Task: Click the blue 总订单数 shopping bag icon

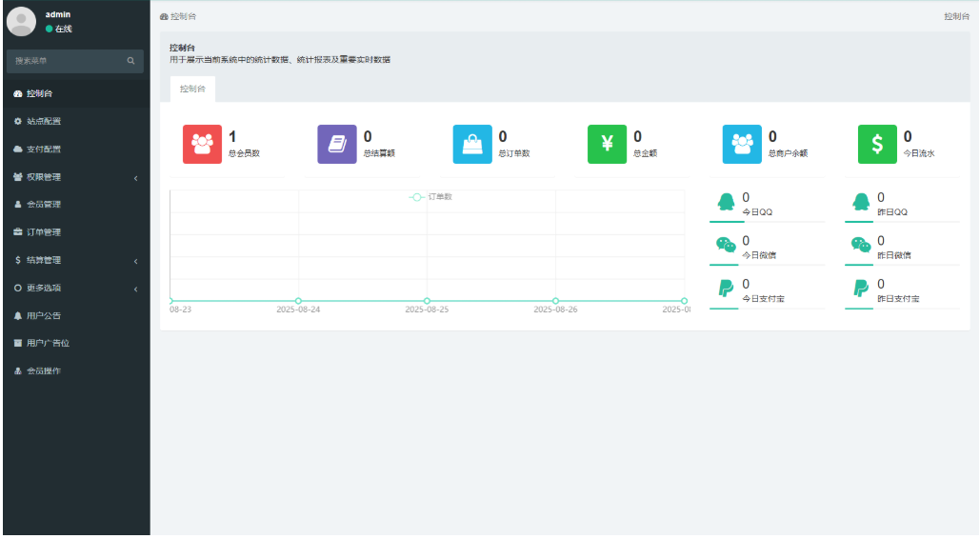Action: coord(472,144)
